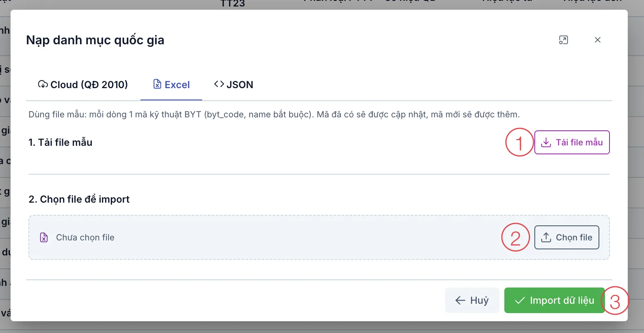Screen dimensions: 644x333
Task: Click the dialog title Nạp danh mục quốc gia
Action: [x=95, y=40]
